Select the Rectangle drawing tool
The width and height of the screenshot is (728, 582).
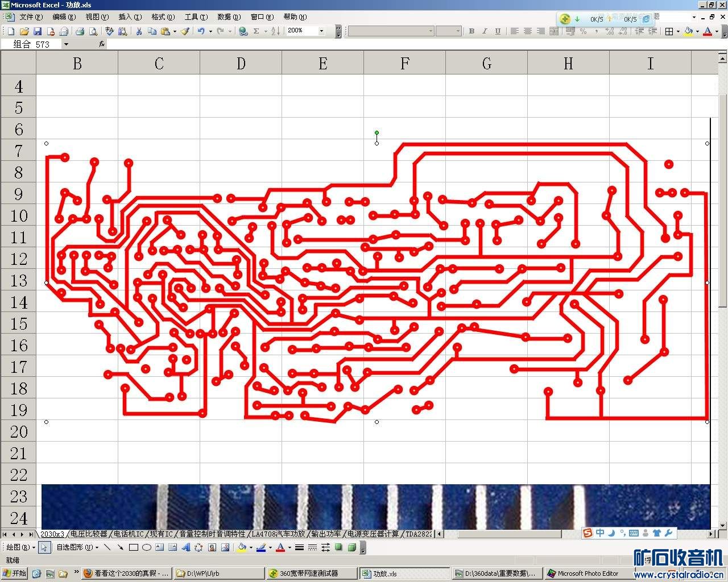tap(134, 547)
